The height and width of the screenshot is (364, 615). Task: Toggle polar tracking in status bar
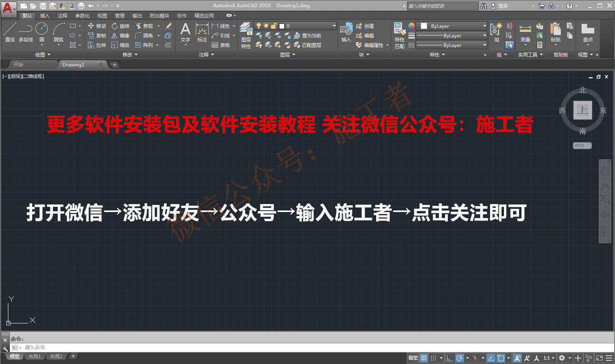[x=459, y=358]
